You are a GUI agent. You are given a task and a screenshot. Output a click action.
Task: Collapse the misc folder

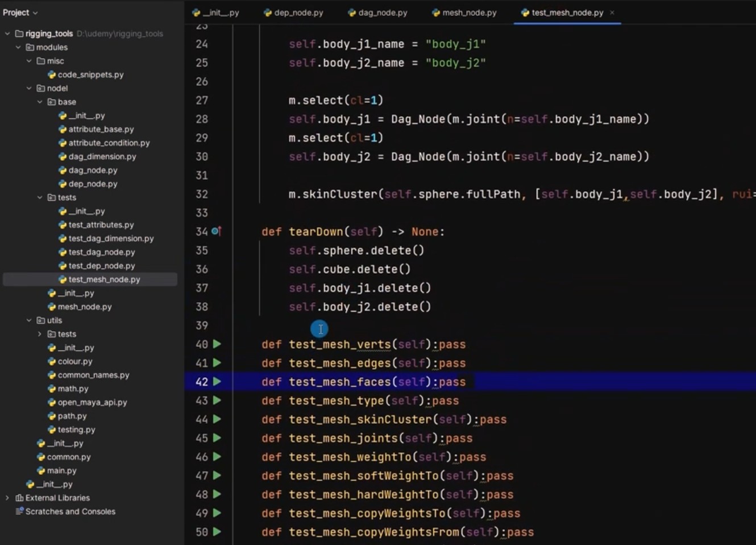click(29, 61)
